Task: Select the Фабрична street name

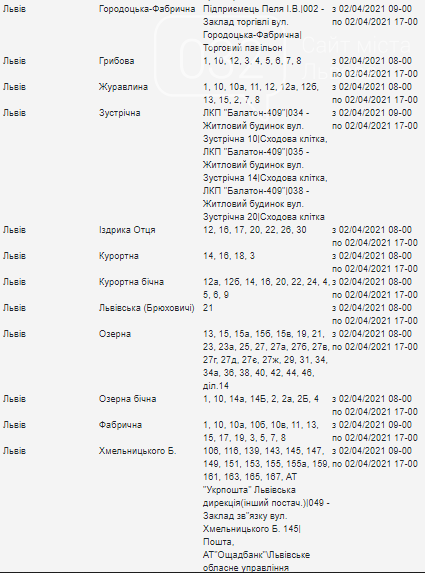Action: point(120,425)
